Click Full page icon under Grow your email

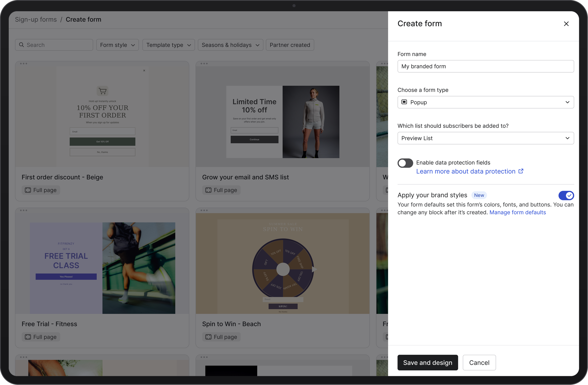[208, 190]
